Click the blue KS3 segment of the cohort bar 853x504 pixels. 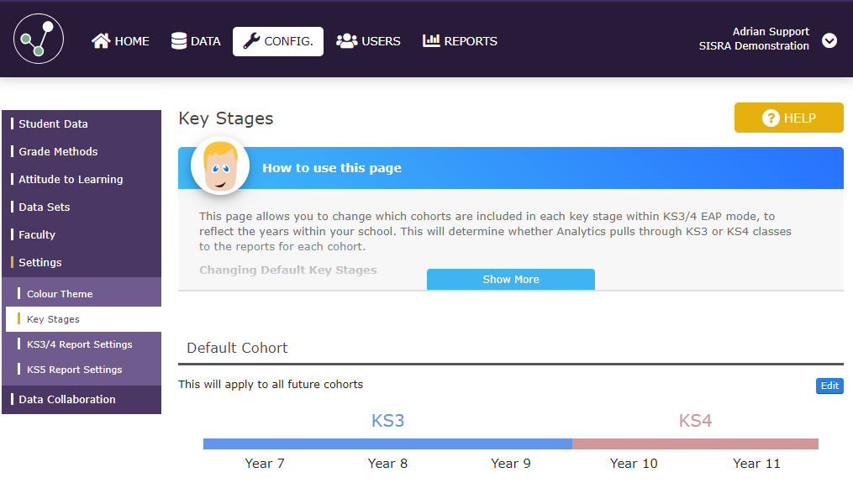coord(387,443)
